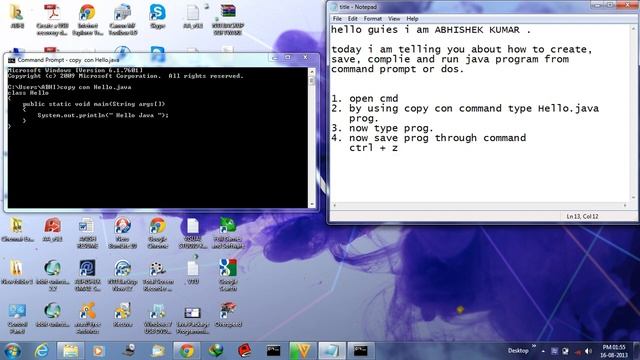The width and height of the screenshot is (640, 360).
Task: Open the Skype desktop shortcut
Action: pos(158,16)
